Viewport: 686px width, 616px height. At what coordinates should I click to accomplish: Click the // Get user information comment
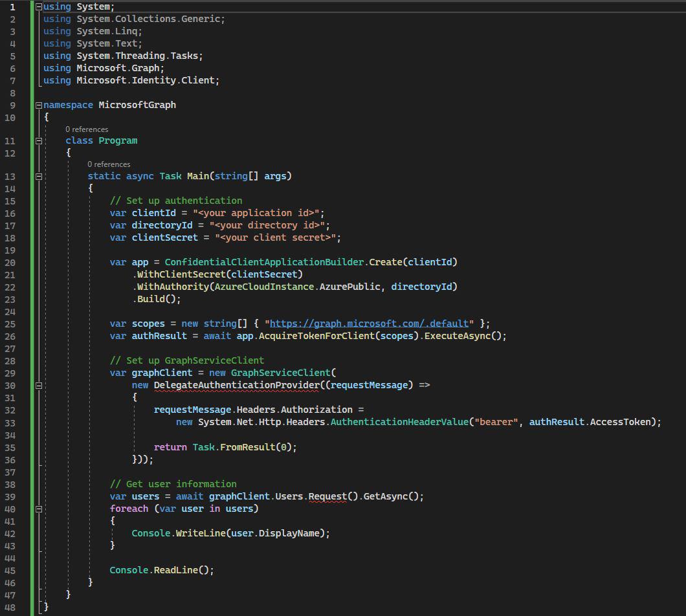[x=173, y=484]
